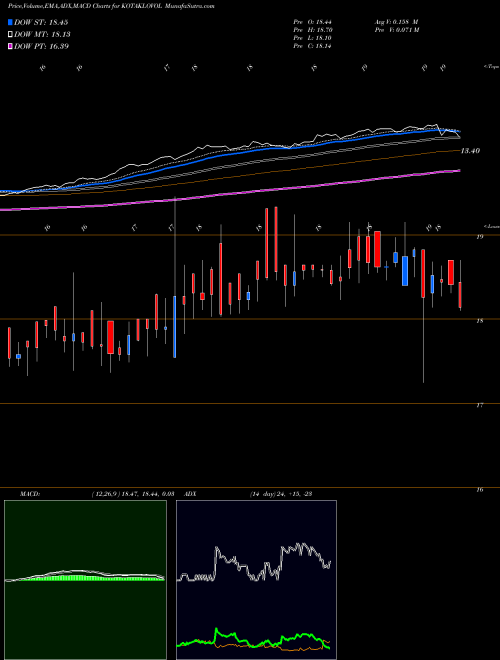Click the 'Pre L: 18.10' value
Image resolution: width=500 pixels, height=660 pixels.
click(x=312, y=38)
